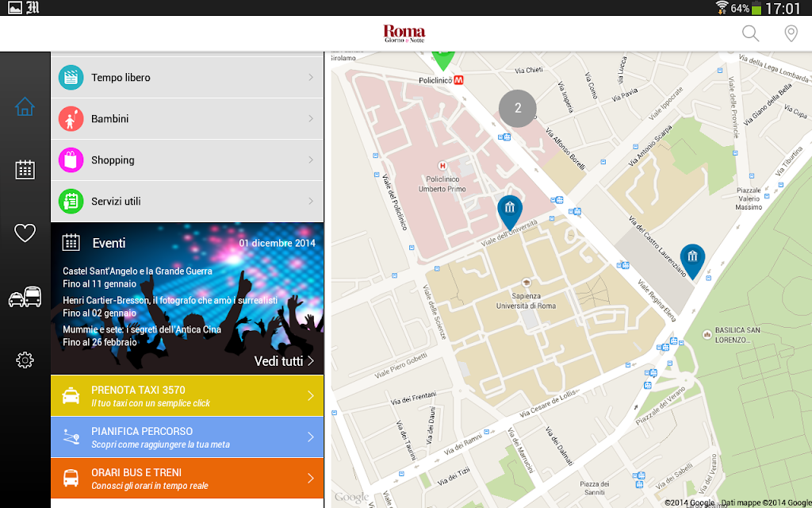Tap the Eventi calendar icon
This screenshot has height=508, width=812.
(x=71, y=243)
